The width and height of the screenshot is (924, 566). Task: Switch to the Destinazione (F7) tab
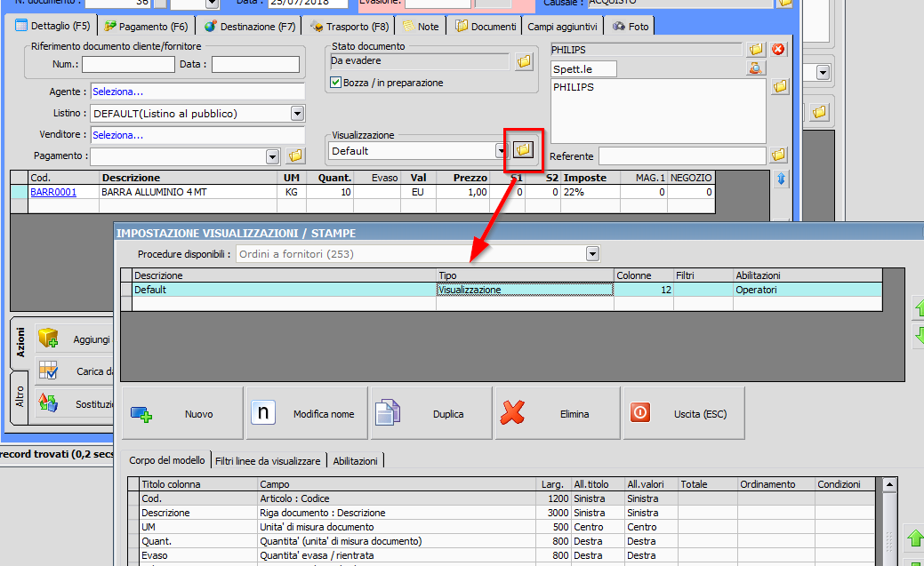pyautogui.click(x=250, y=27)
